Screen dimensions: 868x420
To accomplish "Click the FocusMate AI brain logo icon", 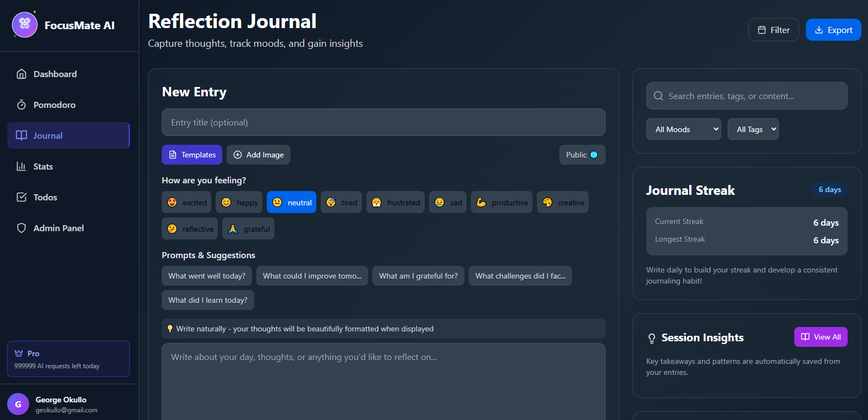I will click(25, 25).
